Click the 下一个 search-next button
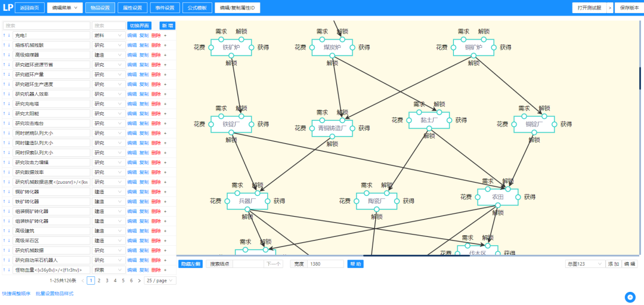644x305 pixels. coord(274,264)
